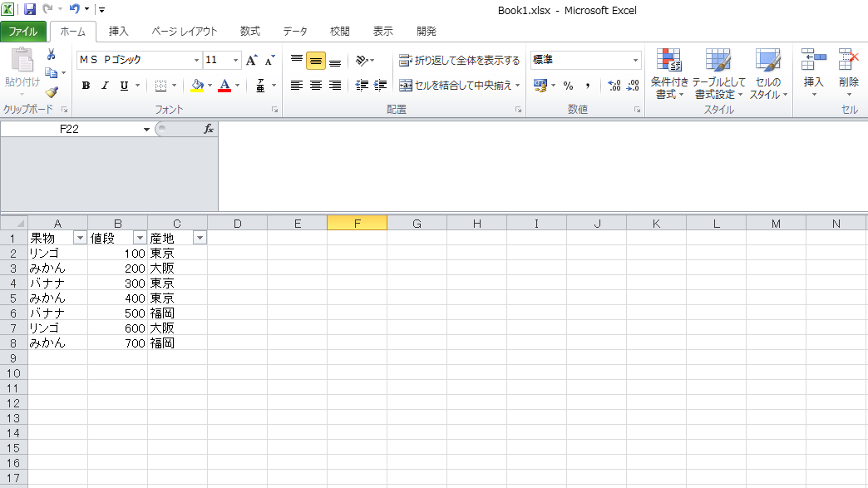
Task: Open the 産地 filter dropdown
Action: (x=200, y=238)
